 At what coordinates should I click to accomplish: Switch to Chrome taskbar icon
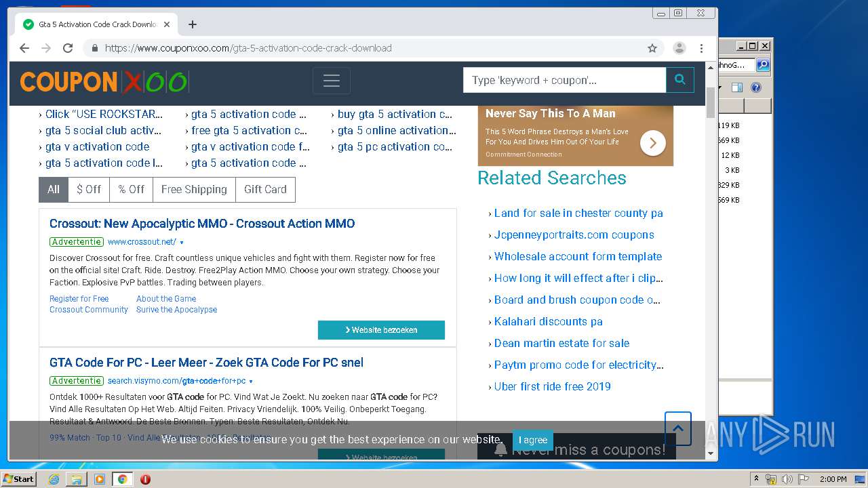pyautogui.click(x=122, y=479)
